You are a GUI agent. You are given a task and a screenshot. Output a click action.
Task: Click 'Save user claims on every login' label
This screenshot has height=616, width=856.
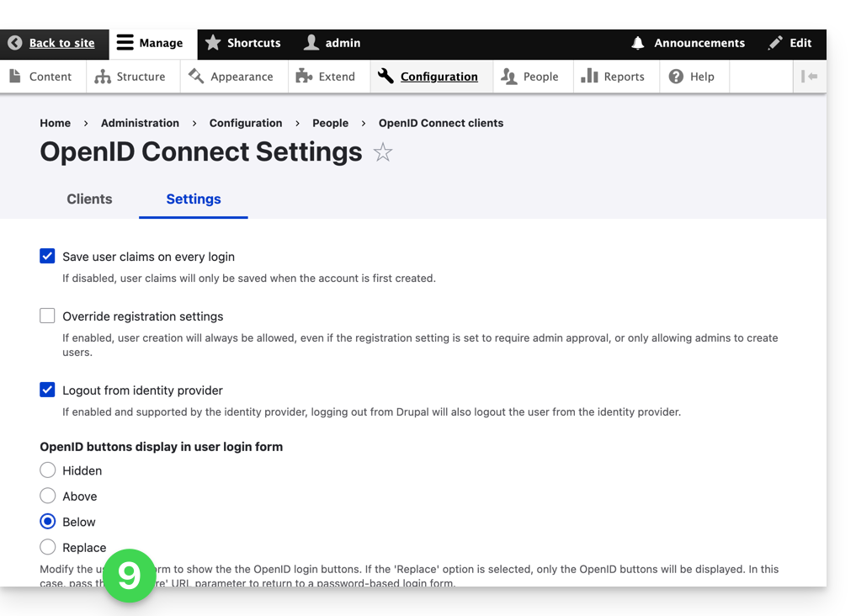tap(148, 257)
